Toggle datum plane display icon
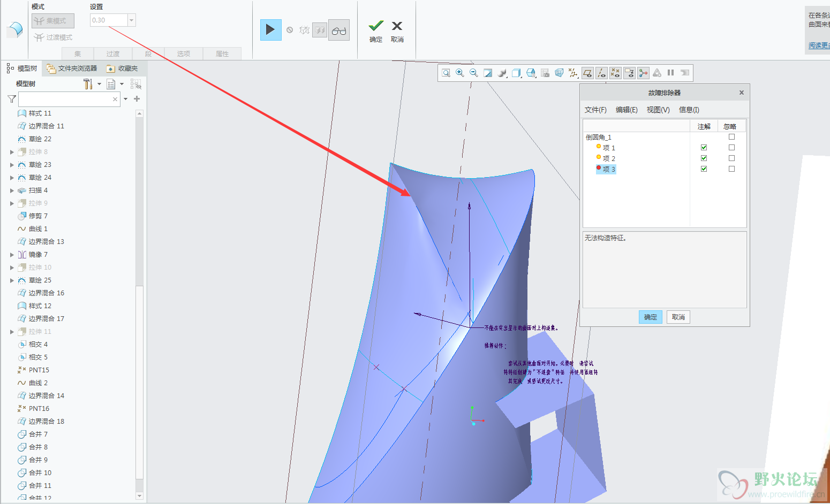Viewport: 830px width, 504px height. (587, 73)
